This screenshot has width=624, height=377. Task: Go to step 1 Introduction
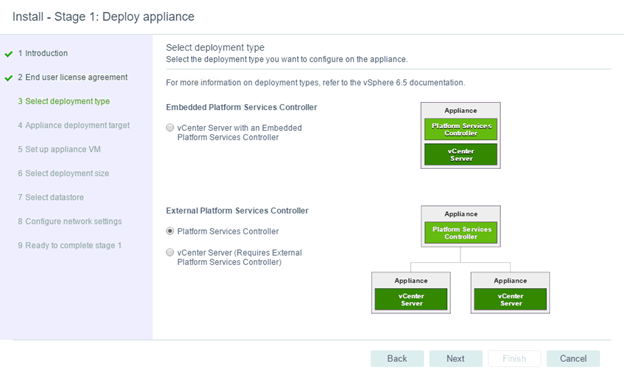(x=43, y=53)
